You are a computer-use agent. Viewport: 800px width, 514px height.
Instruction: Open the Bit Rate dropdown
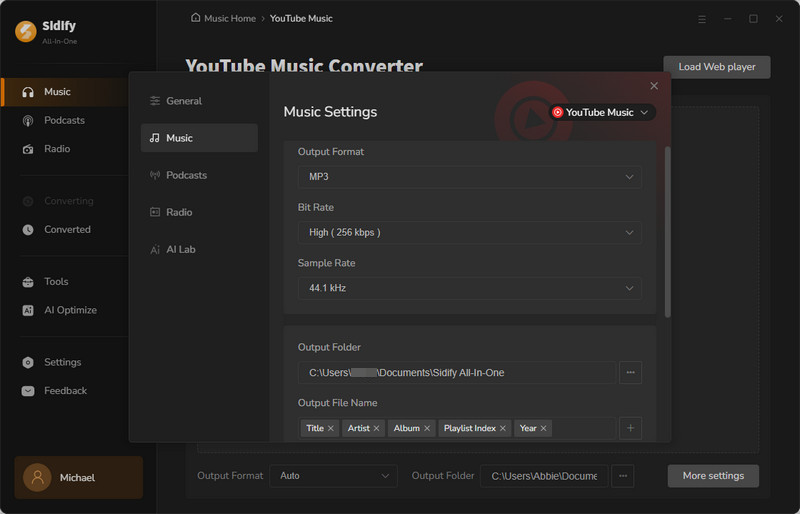(x=469, y=232)
